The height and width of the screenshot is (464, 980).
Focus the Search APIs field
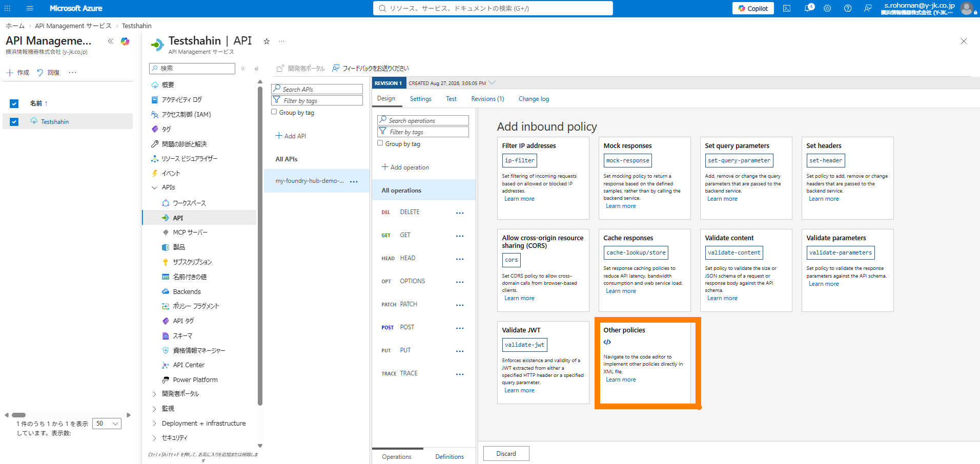click(317, 89)
